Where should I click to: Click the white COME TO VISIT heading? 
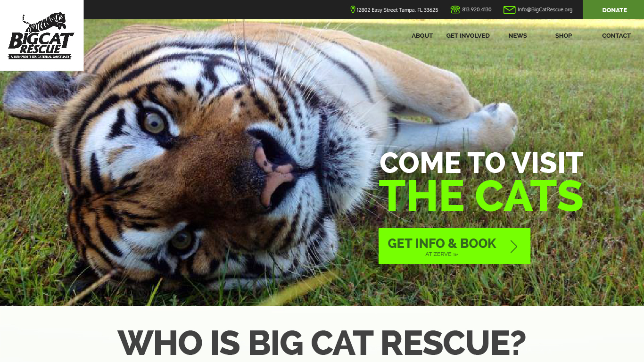tap(481, 163)
